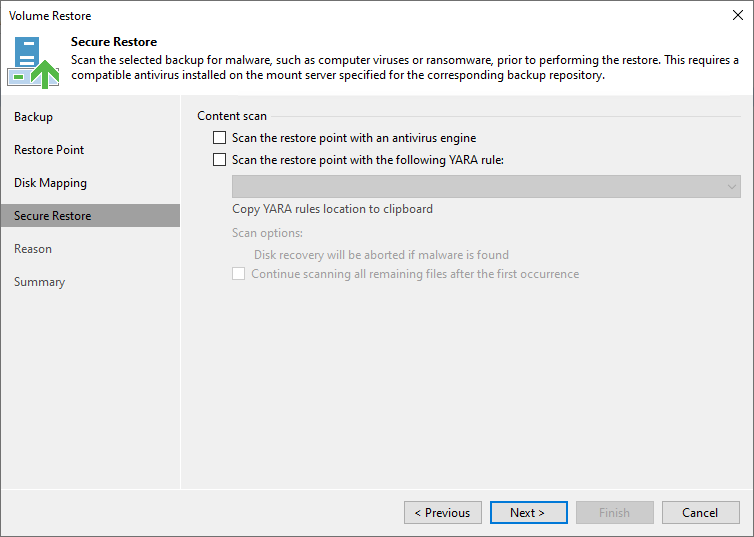Open the Restore Point step
The width and height of the screenshot is (754, 537).
coord(49,150)
